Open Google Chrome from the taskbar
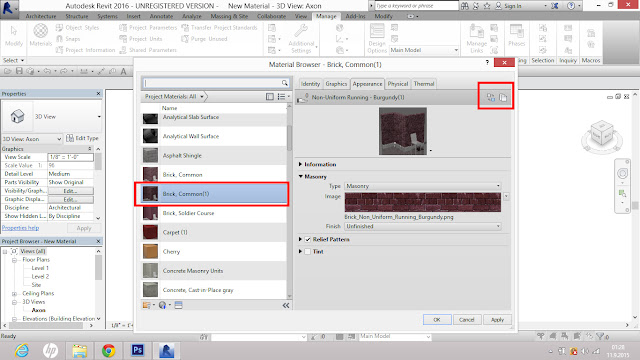Screen dimensions: 640x360 (109, 350)
